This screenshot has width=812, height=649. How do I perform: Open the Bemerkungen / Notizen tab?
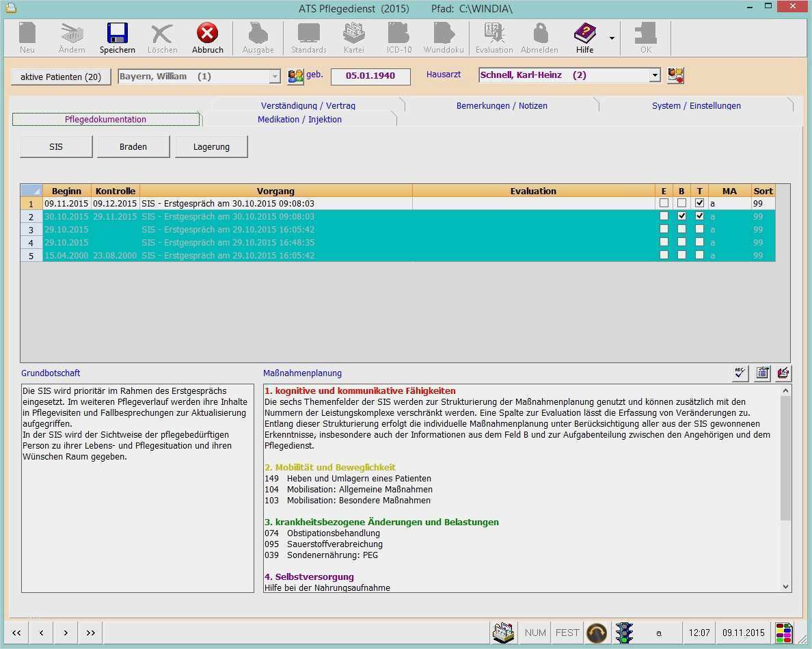click(502, 106)
